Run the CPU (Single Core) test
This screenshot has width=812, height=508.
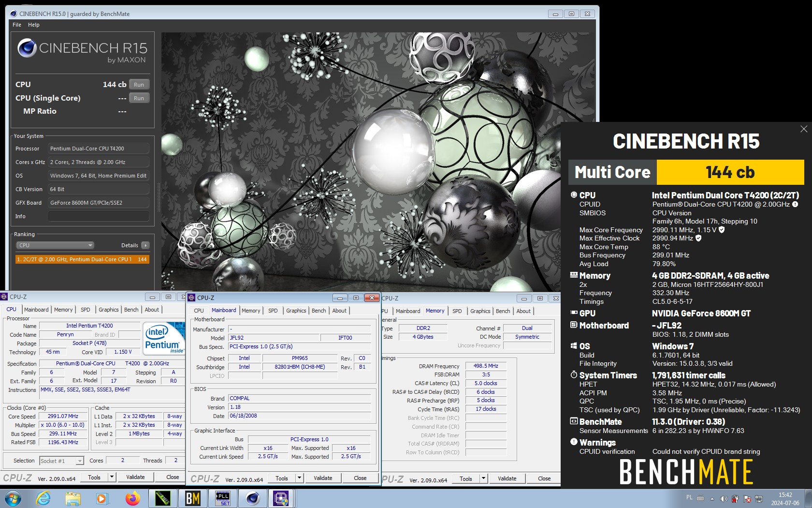(139, 98)
